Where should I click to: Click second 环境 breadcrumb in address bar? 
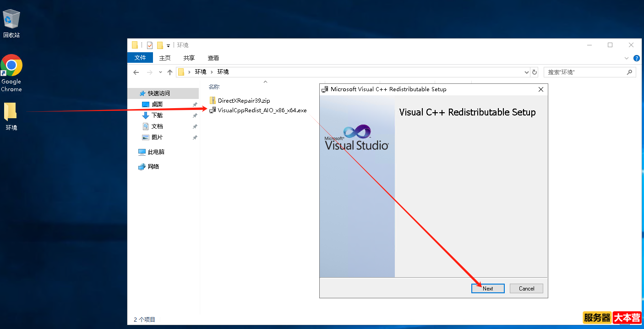[223, 72]
